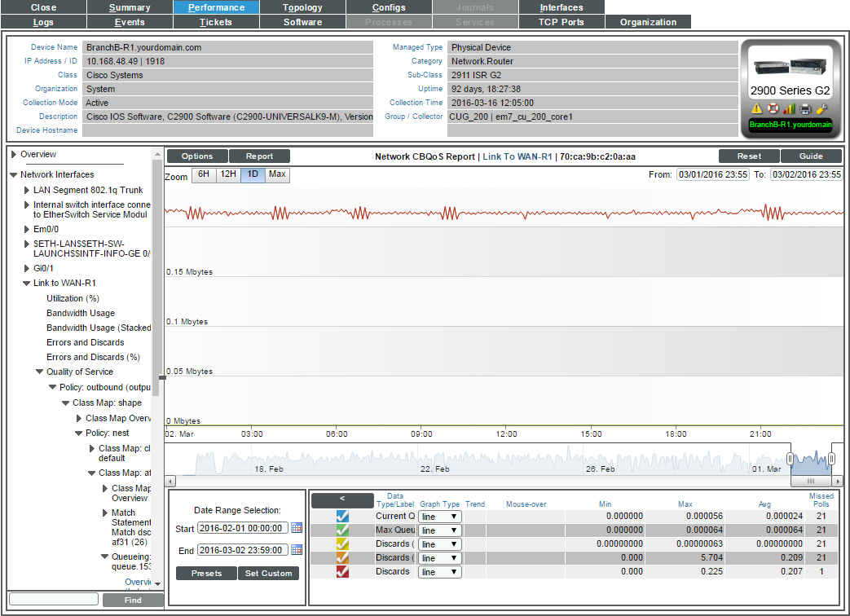The width and height of the screenshot is (850, 616).
Task: Expand the Match Statement node
Action: [x=104, y=513]
